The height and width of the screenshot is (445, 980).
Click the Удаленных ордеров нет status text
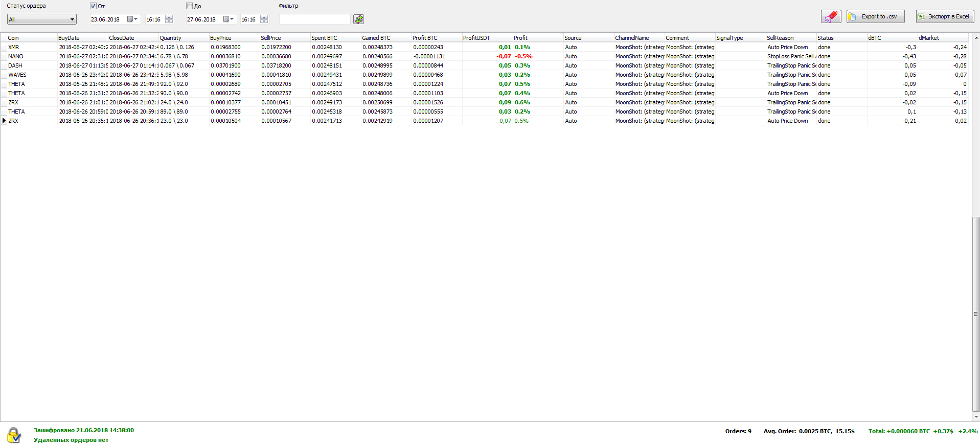point(71,440)
